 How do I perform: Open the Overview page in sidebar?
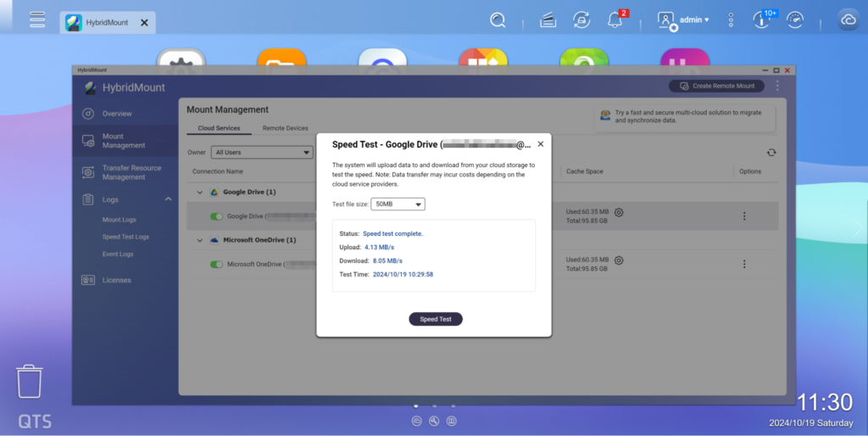point(117,114)
